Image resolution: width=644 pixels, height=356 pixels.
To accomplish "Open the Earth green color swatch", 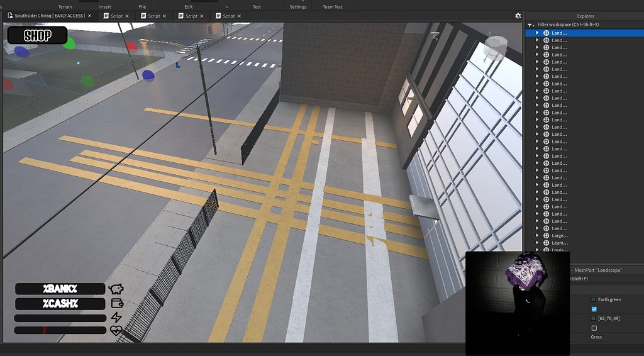I will (594, 299).
